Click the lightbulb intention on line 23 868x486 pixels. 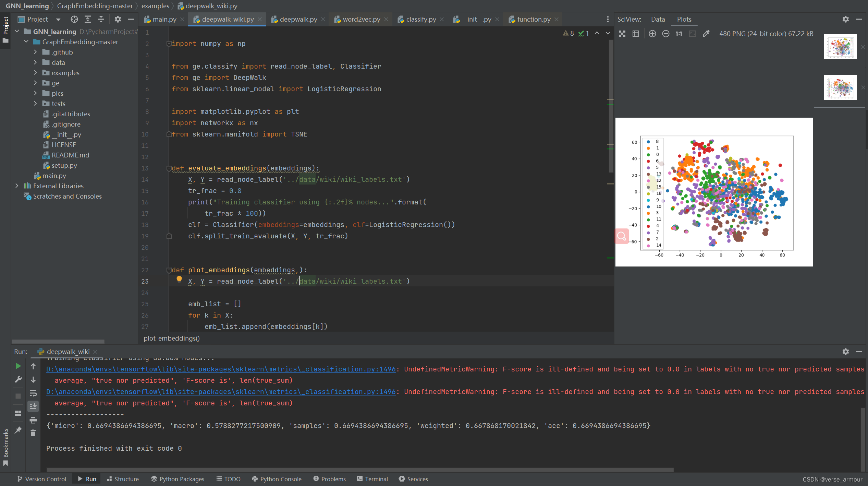(179, 280)
